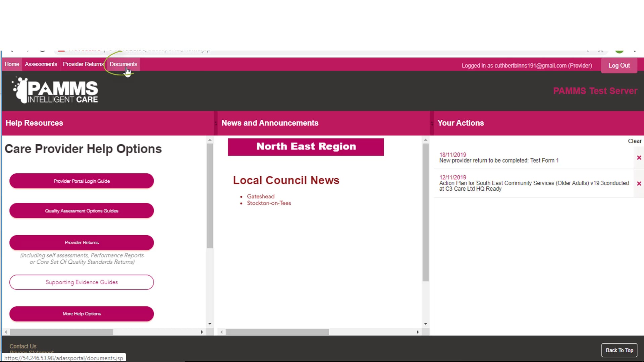Open Supporting Evidence Guides
This screenshot has width=644, height=362.
click(82, 282)
